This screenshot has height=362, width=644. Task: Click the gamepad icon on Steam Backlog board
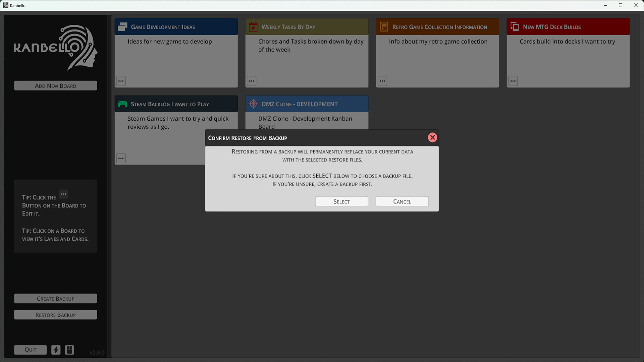pyautogui.click(x=122, y=104)
